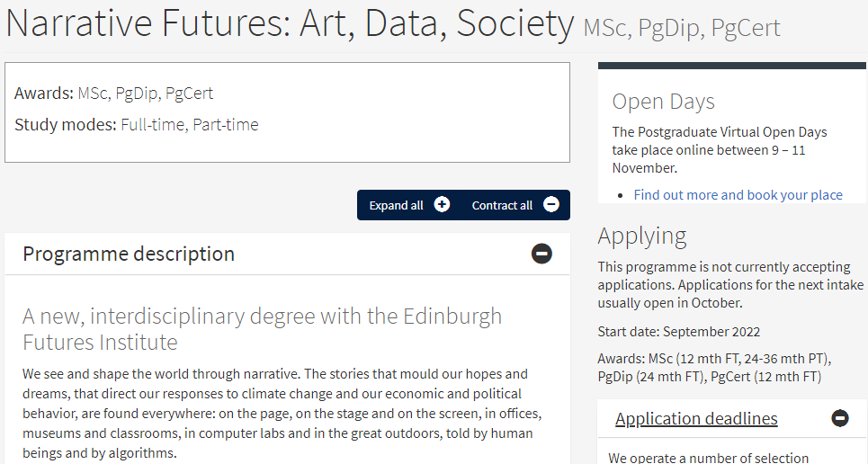
Task: Click 'This programme is not currently accepting applications' paragraph
Action: pos(730,284)
